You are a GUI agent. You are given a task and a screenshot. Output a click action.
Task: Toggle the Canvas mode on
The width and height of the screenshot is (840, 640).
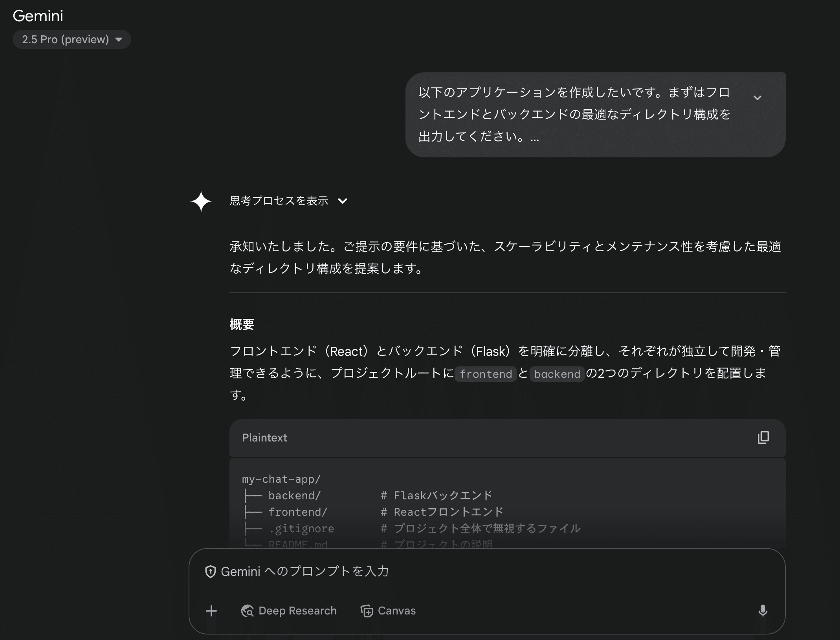388,611
